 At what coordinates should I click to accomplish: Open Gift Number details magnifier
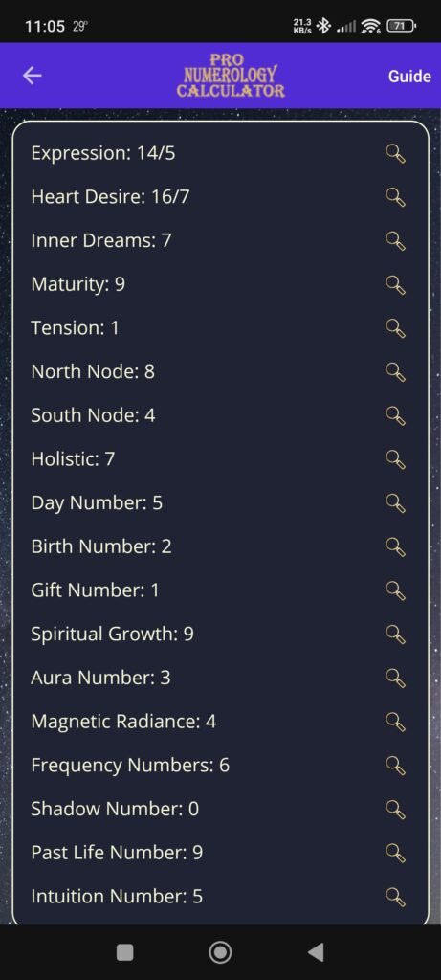[396, 591]
